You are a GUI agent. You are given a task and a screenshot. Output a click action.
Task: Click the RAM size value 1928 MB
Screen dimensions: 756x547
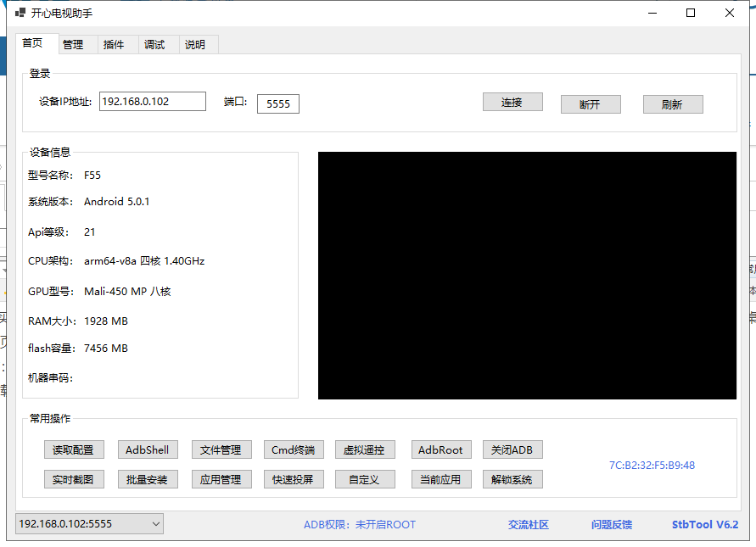click(x=106, y=321)
